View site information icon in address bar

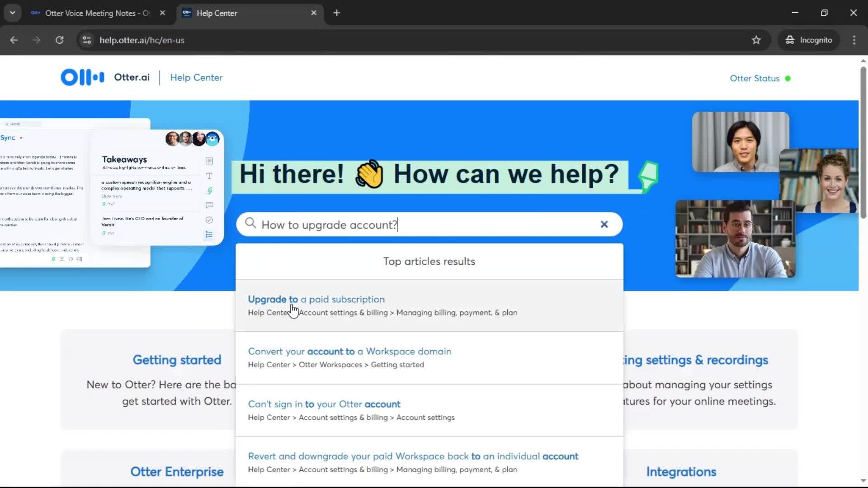[x=87, y=40]
